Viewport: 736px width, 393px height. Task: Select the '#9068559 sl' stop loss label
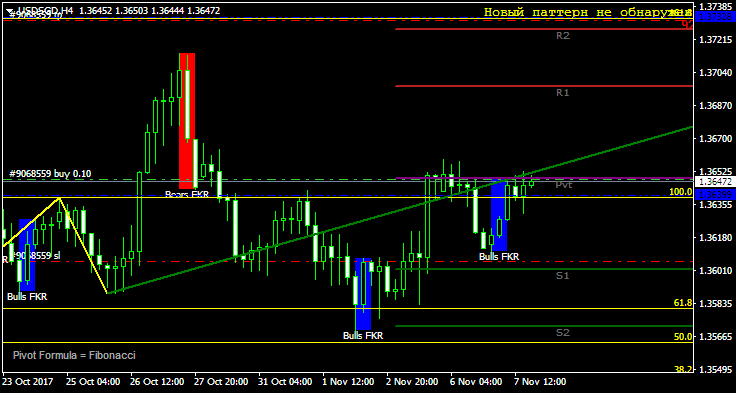pos(36,255)
